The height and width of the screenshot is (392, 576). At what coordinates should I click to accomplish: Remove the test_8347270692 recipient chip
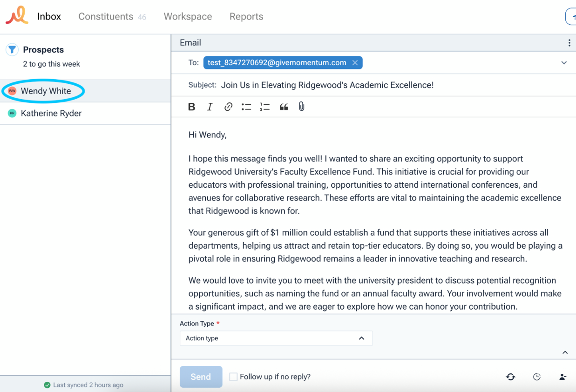[x=355, y=63]
